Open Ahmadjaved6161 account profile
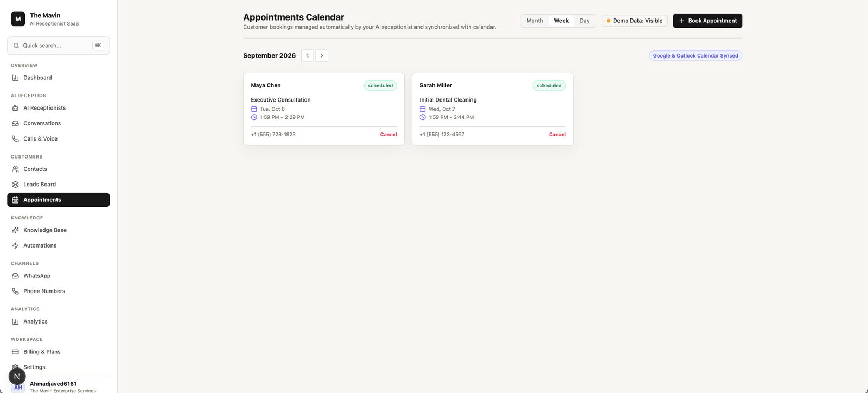 [59, 386]
